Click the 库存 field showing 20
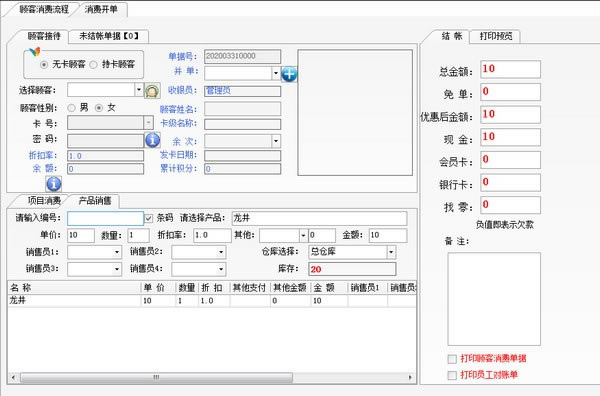 (352, 269)
